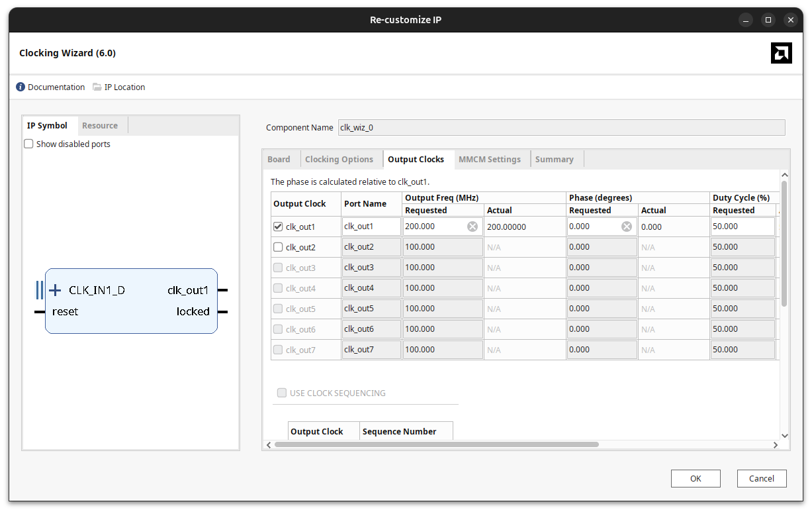Click the Cancel button
Viewport: 812px width, 512px height.
pos(761,478)
